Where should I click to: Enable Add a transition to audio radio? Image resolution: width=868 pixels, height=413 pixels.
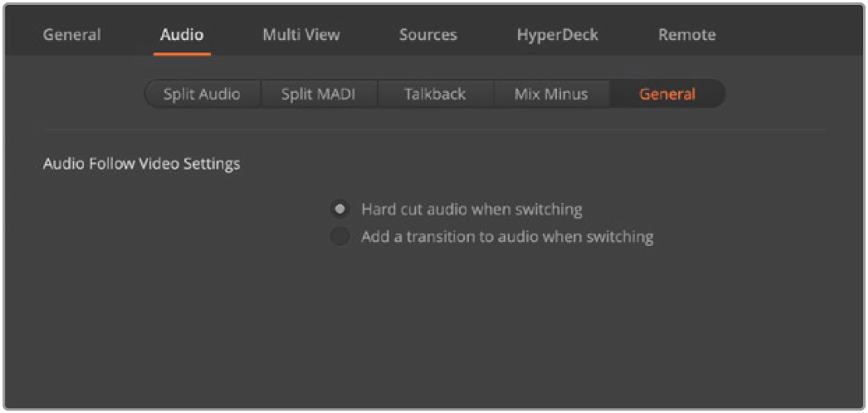point(340,237)
